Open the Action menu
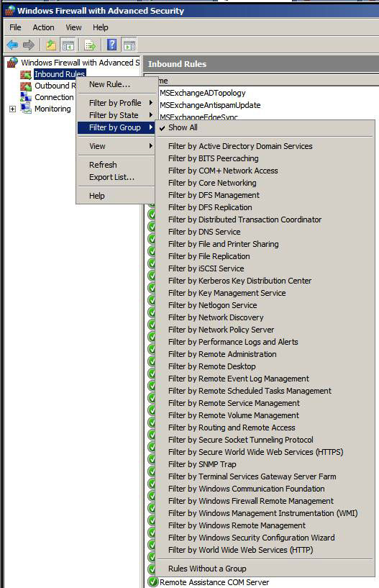 [x=43, y=27]
